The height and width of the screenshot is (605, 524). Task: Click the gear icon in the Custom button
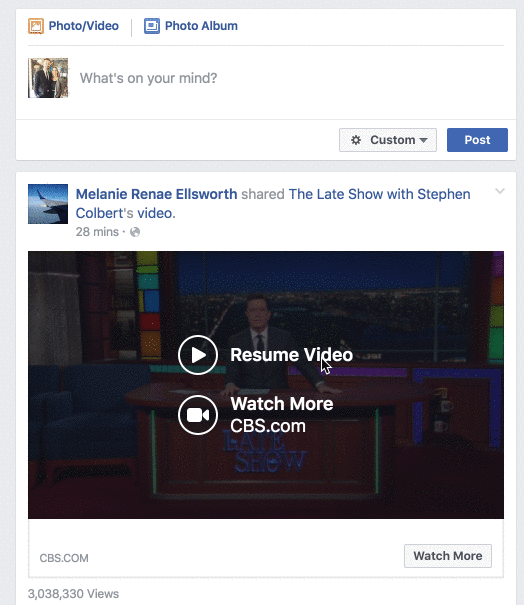coord(356,140)
